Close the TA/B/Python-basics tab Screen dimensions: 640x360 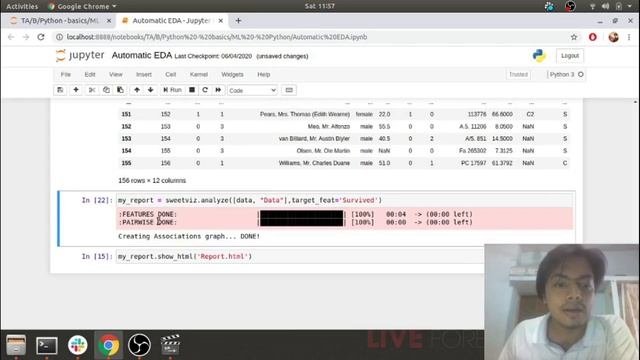click(x=109, y=20)
